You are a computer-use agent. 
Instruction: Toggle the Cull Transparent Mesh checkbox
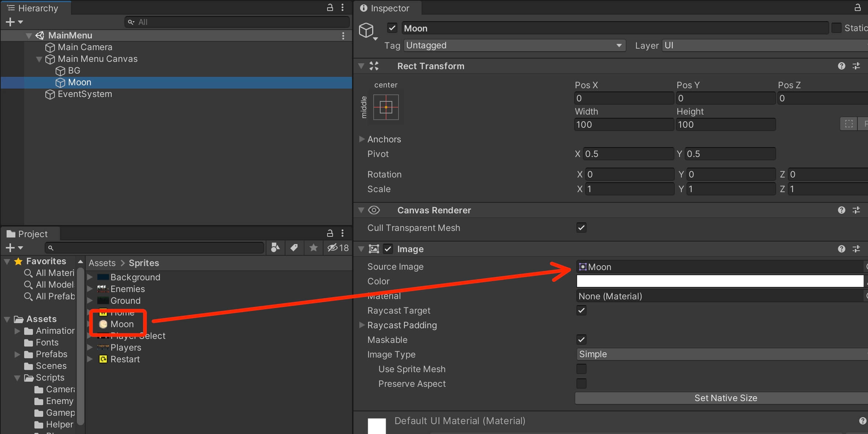(581, 228)
